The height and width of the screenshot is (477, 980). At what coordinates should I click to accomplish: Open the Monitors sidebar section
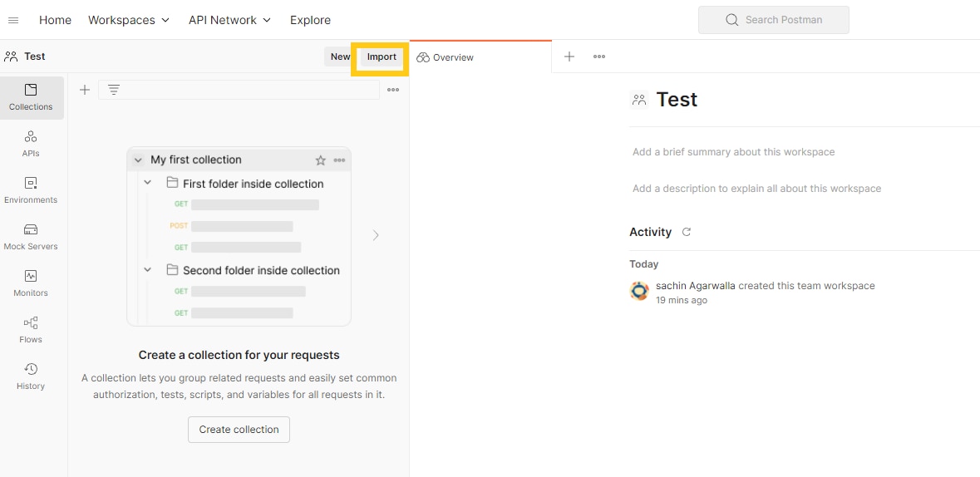31,283
